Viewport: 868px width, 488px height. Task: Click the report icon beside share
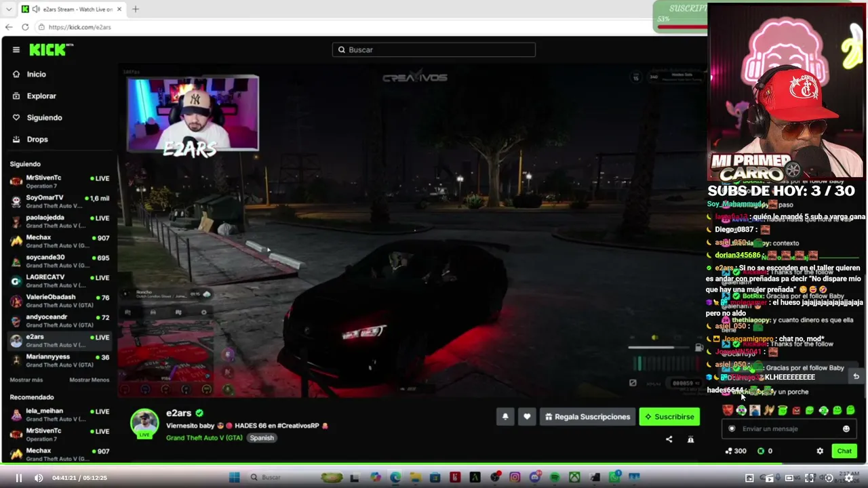tap(690, 439)
